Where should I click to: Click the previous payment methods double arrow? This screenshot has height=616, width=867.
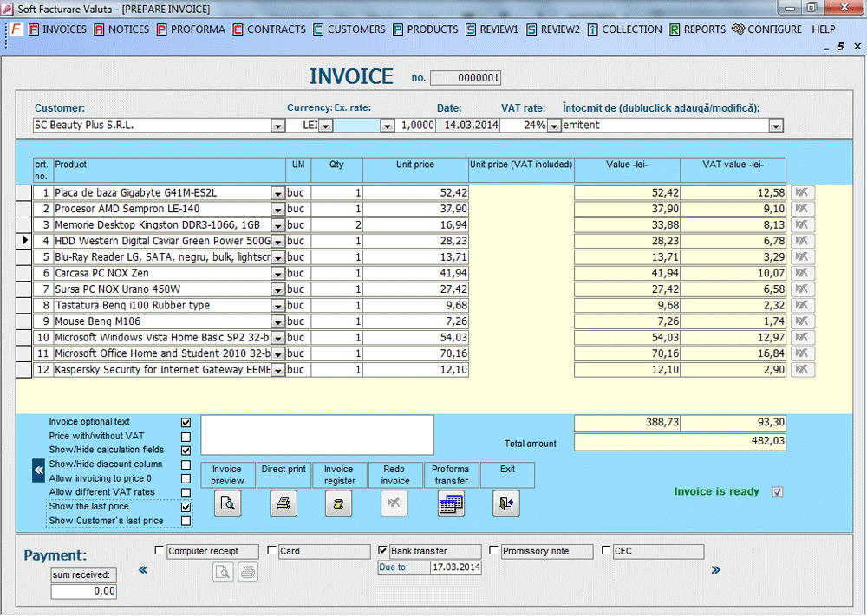(143, 569)
